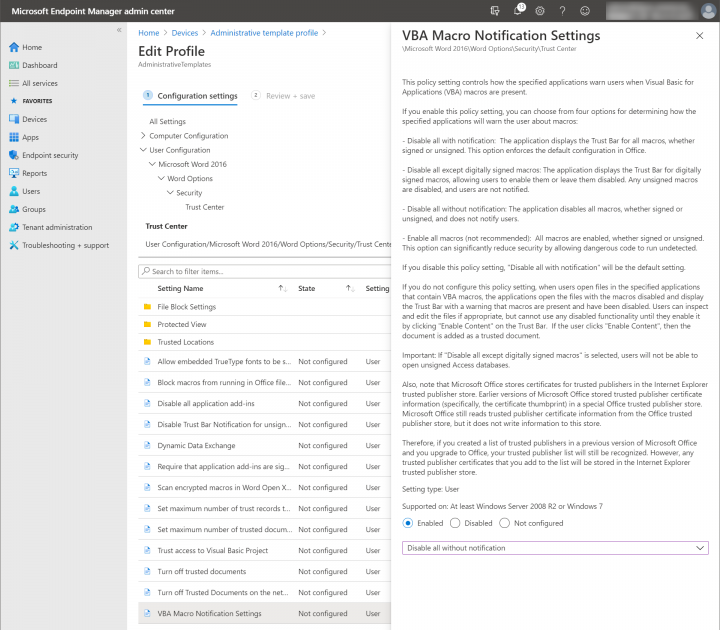Open the help question mark icon
Screen dimensions: 720x630
[562, 11]
